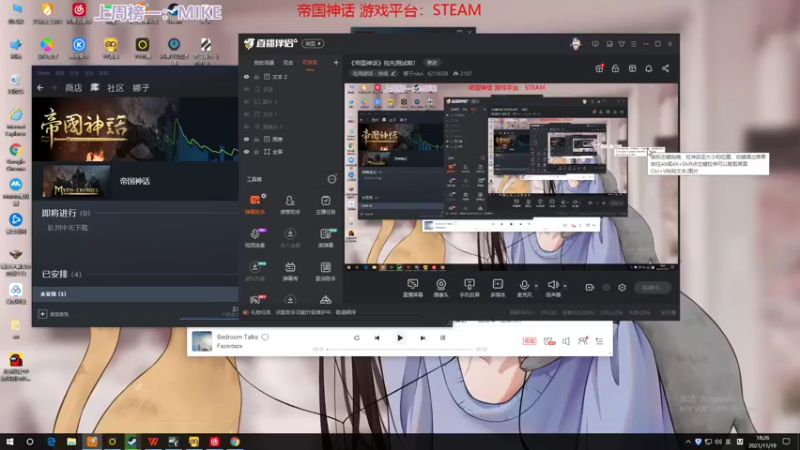The width and height of the screenshot is (800, 450).
Task: Open the gift box icon with red badge
Action: coord(599,68)
